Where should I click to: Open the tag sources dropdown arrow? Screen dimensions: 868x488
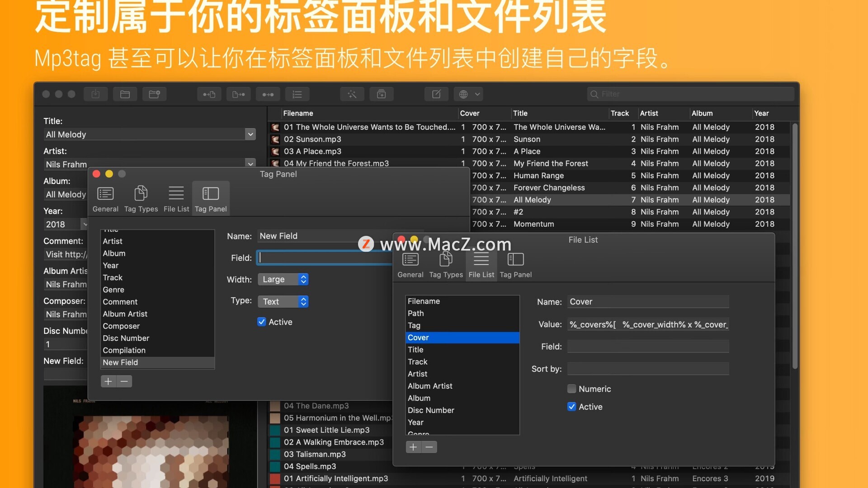477,94
